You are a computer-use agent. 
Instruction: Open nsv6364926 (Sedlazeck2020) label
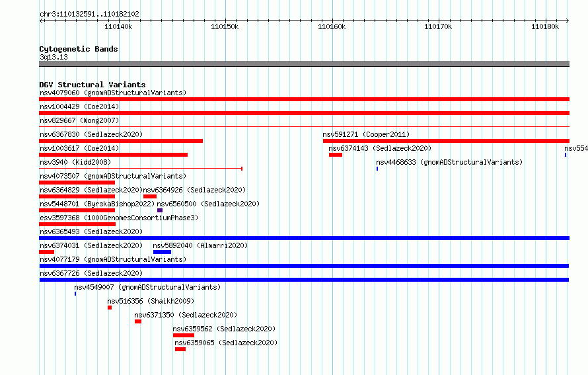coord(195,190)
